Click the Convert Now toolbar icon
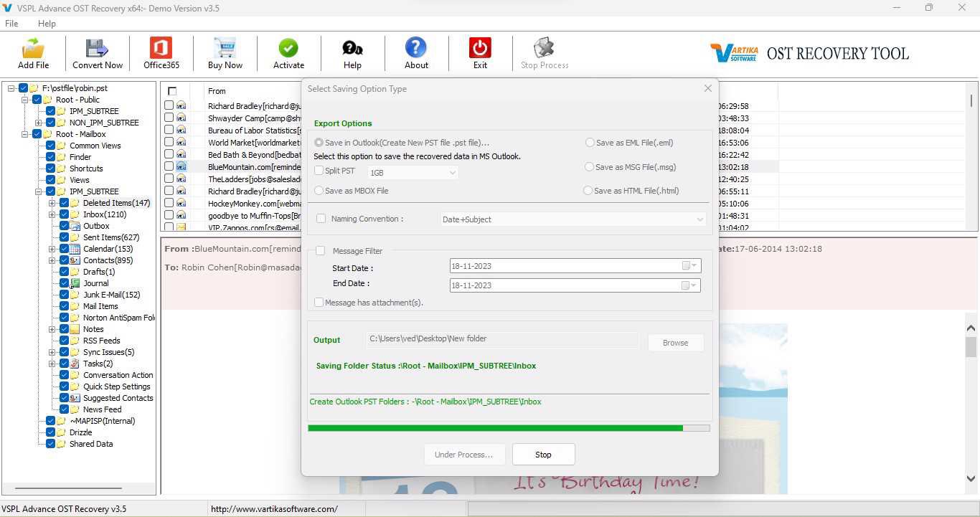The image size is (980, 517). (97, 48)
